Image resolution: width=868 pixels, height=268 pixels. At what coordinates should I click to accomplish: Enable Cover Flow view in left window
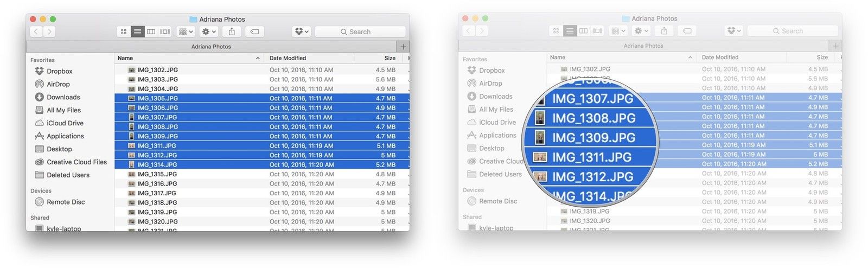coord(165,32)
